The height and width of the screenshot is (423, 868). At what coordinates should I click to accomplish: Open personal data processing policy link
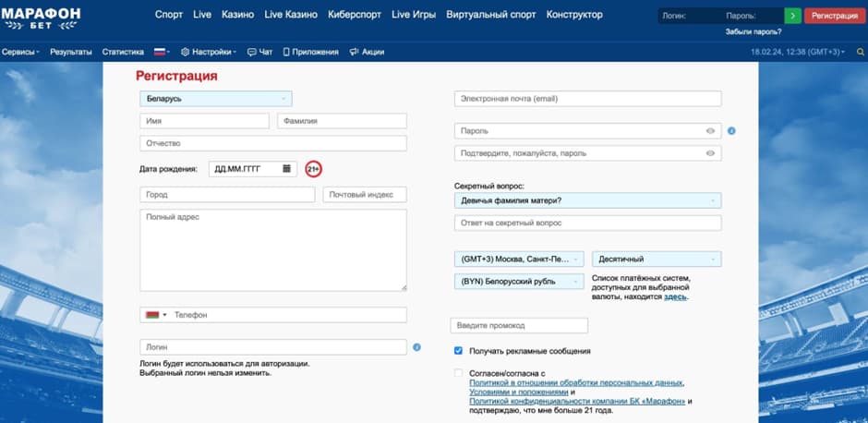pos(576,382)
